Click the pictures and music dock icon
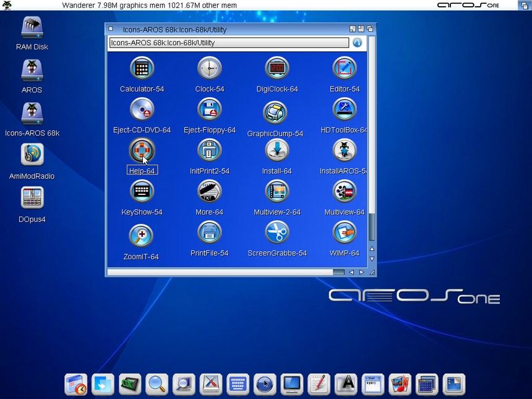 pos(400,385)
